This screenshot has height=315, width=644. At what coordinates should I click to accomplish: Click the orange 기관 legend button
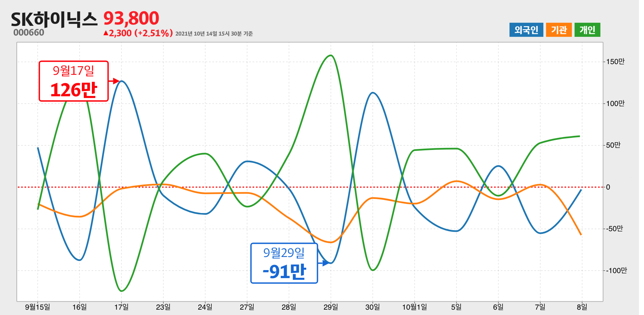coord(558,30)
